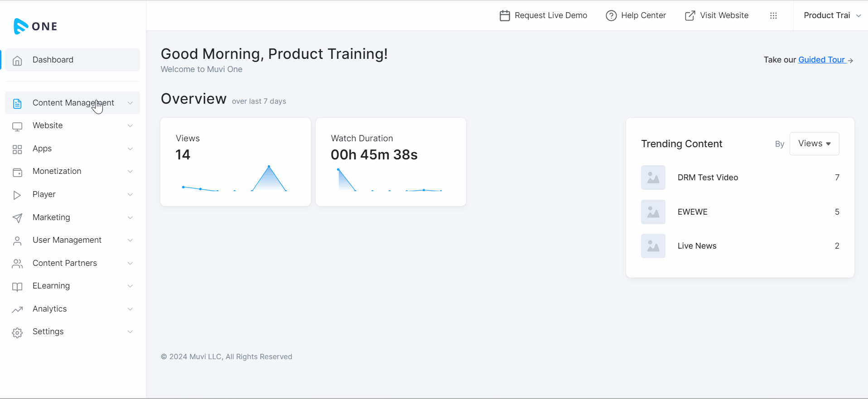Click the ELearning book icon
The width and height of the screenshot is (868, 399).
(17, 286)
